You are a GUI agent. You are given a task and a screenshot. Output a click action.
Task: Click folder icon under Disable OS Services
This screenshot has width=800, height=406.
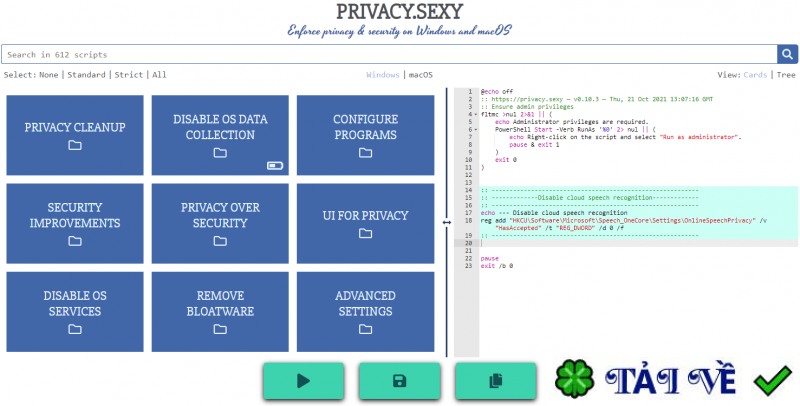75,329
